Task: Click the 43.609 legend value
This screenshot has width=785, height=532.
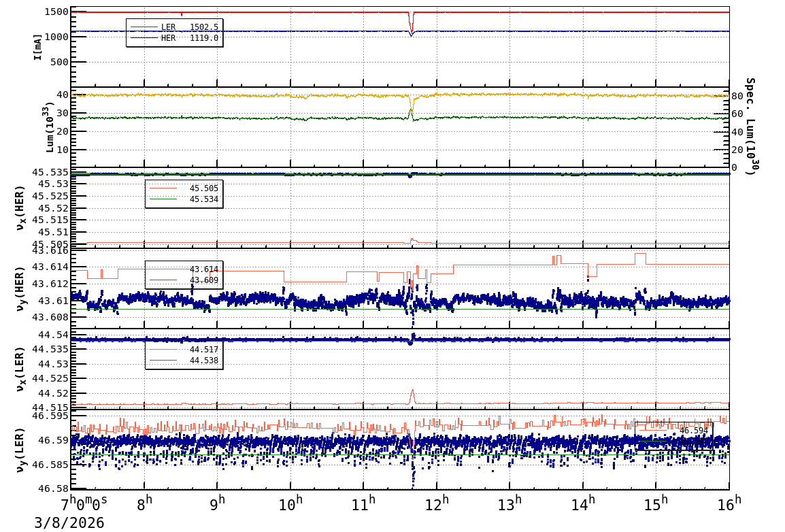Action: coord(203,280)
